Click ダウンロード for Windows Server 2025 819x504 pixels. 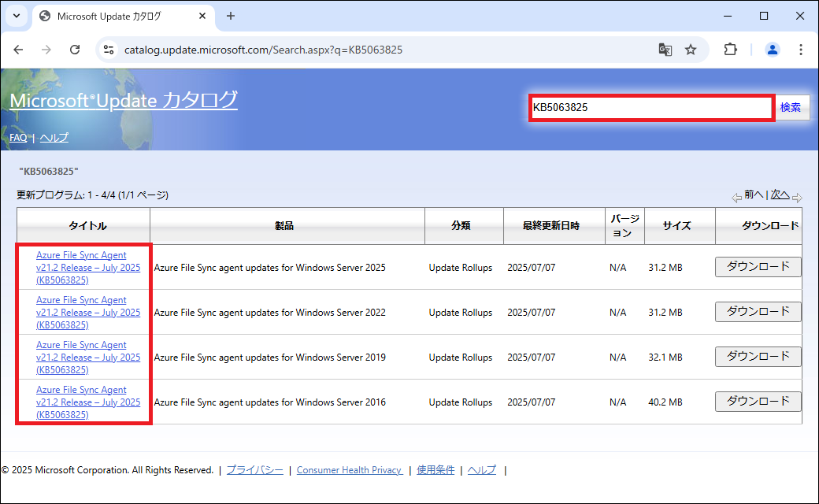(x=758, y=267)
